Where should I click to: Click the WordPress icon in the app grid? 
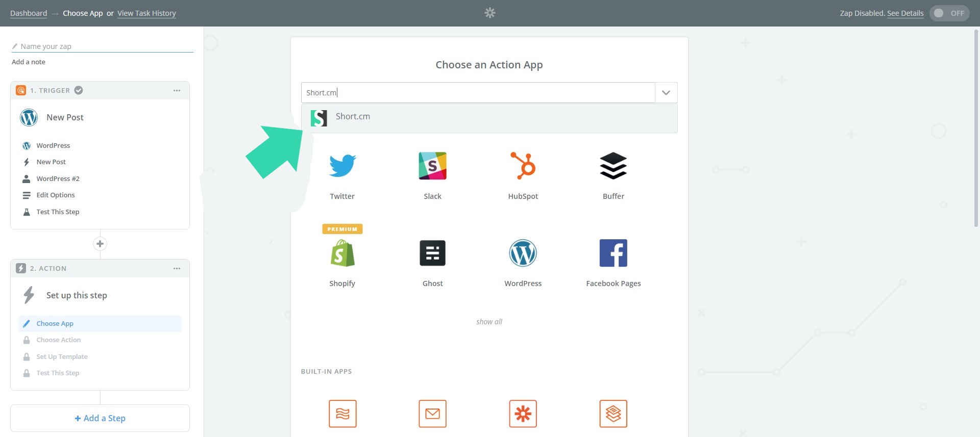523,253
